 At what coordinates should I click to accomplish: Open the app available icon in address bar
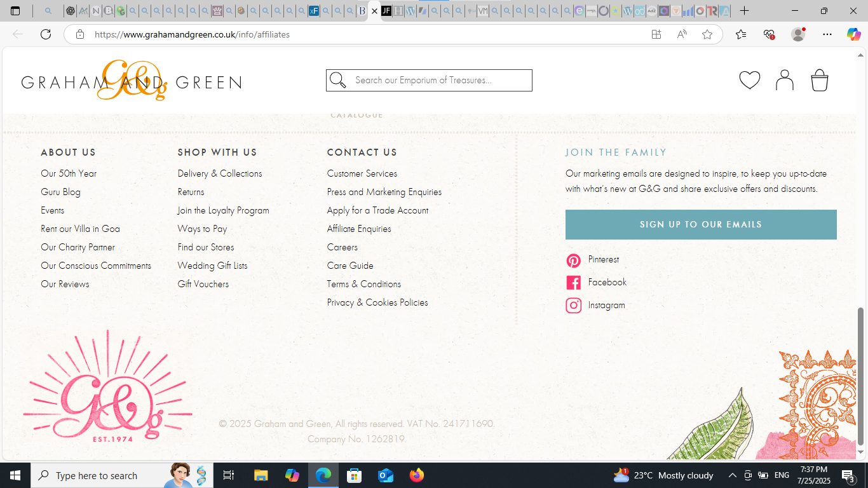pyautogui.click(x=656, y=34)
